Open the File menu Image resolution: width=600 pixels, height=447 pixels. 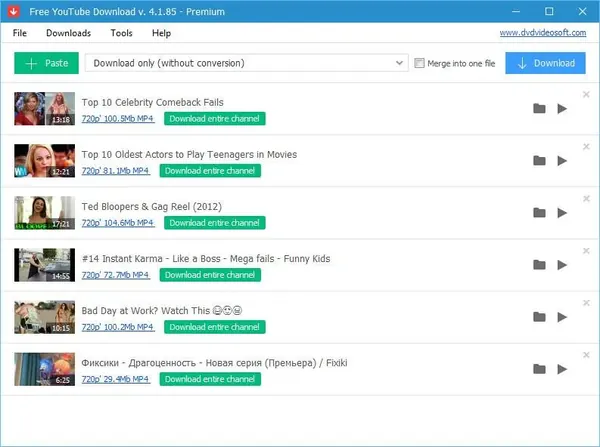20,33
